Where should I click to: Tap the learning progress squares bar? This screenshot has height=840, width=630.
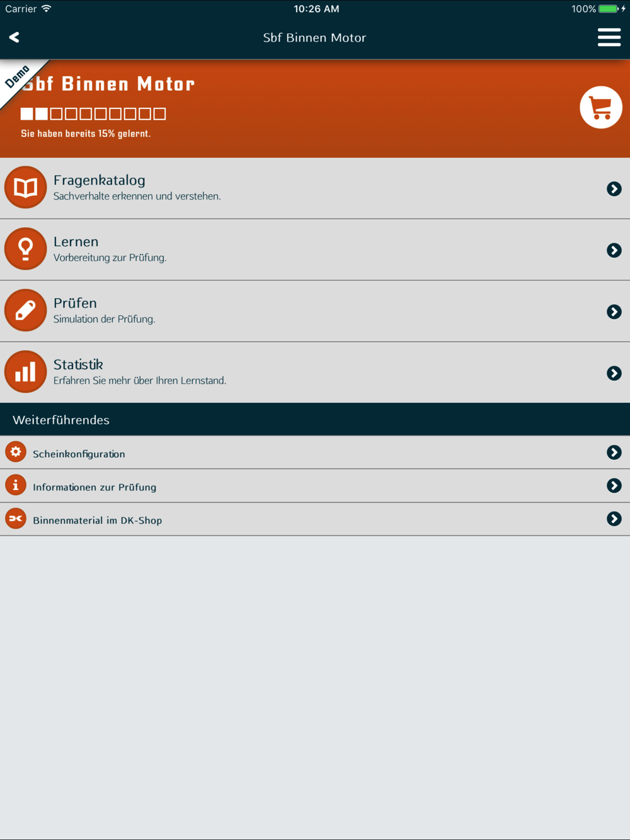[x=93, y=114]
